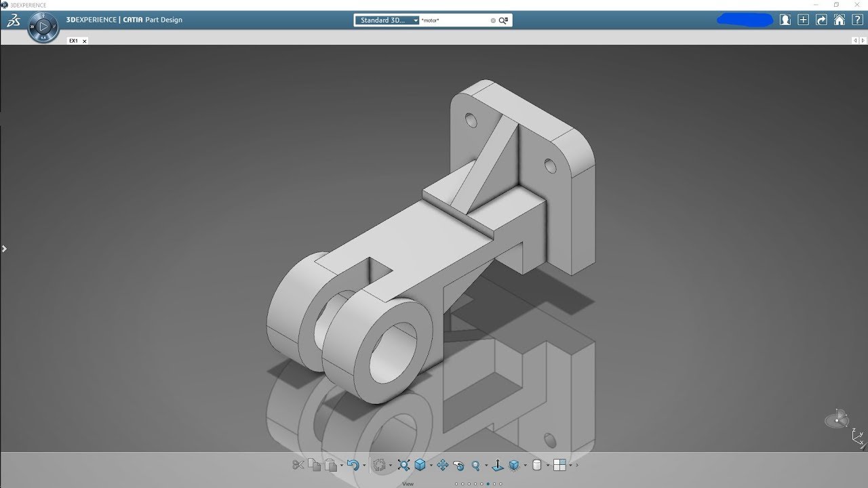Click the 3DS logo icon

pyautogui.click(x=13, y=20)
